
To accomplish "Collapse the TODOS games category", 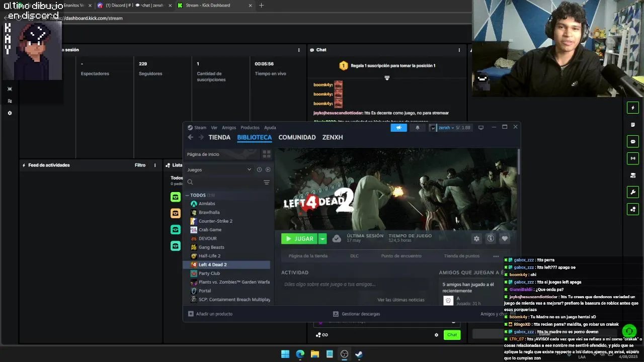I will pyautogui.click(x=187, y=195).
